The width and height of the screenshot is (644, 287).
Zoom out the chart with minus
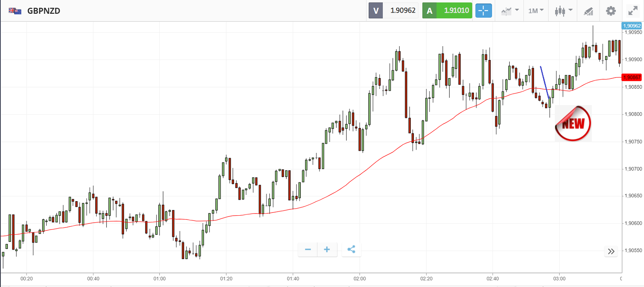(308, 249)
